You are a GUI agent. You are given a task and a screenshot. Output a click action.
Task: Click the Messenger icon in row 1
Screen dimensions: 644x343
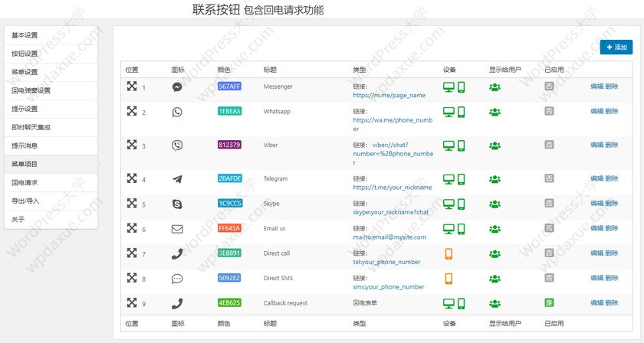click(177, 87)
